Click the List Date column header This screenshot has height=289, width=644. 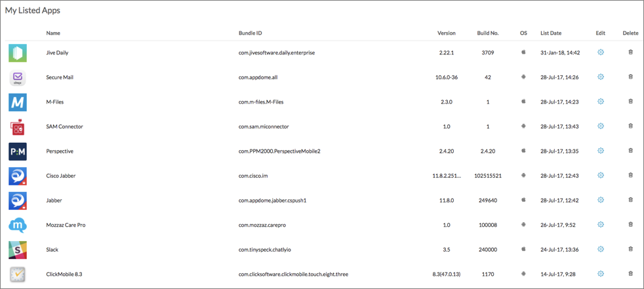click(551, 33)
